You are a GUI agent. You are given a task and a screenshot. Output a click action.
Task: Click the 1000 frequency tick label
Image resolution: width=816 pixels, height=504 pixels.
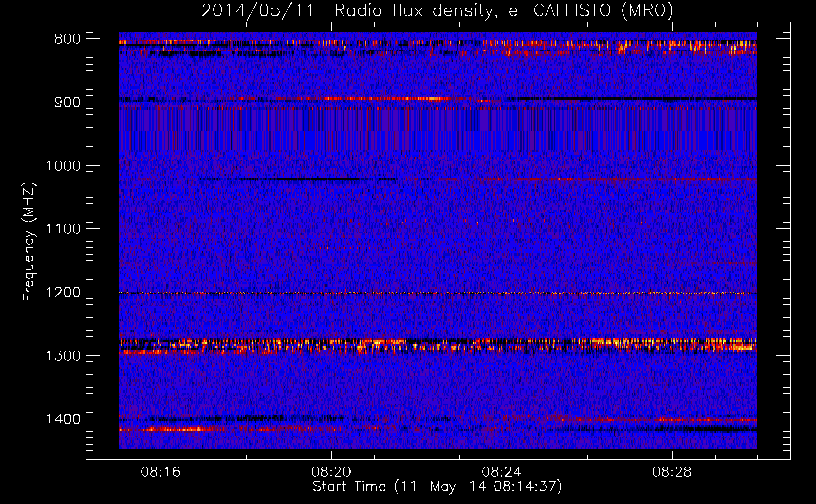coord(63,166)
